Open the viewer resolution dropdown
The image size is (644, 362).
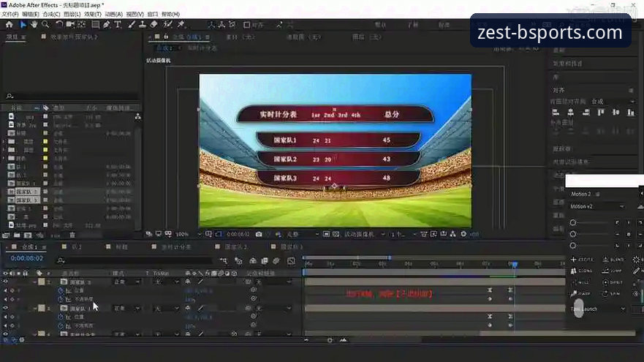pos(303,234)
